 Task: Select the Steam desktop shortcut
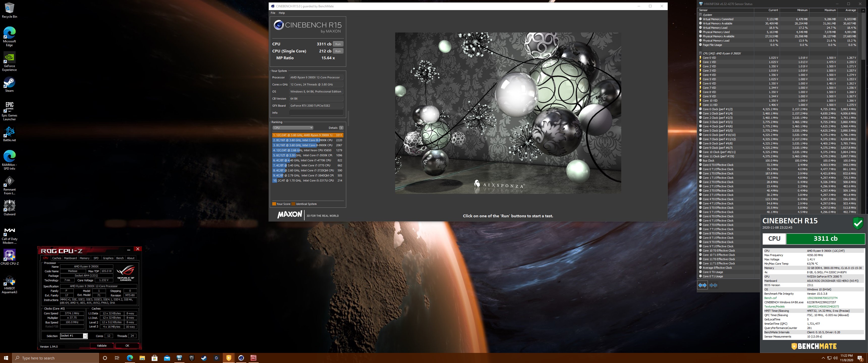pyautogui.click(x=9, y=84)
